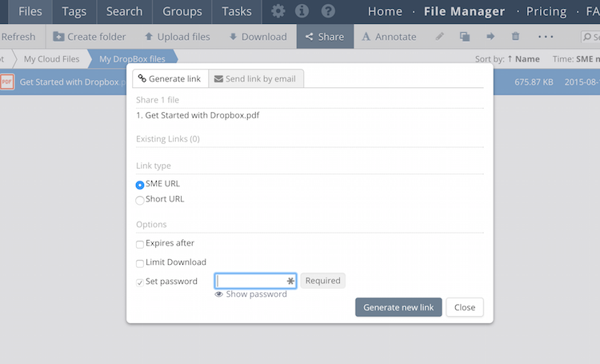Switch to Send link by email tab
The image size is (600, 364).
coord(256,79)
